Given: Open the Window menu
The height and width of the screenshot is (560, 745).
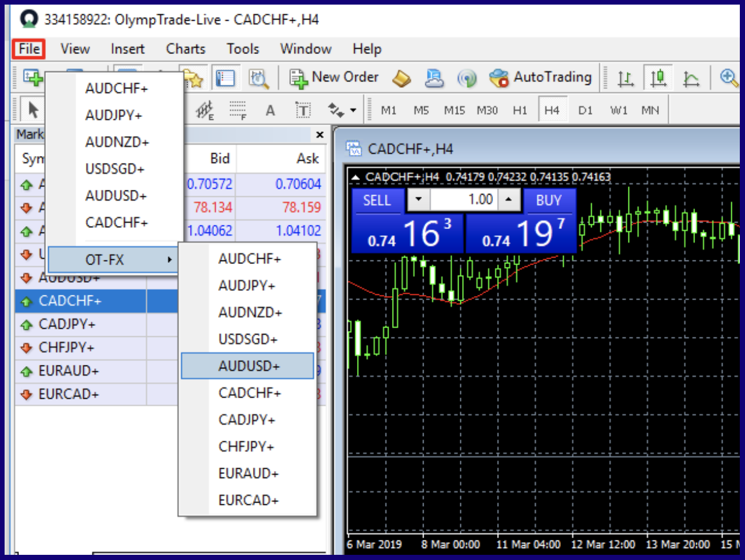Looking at the screenshot, I should pos(305,49).
